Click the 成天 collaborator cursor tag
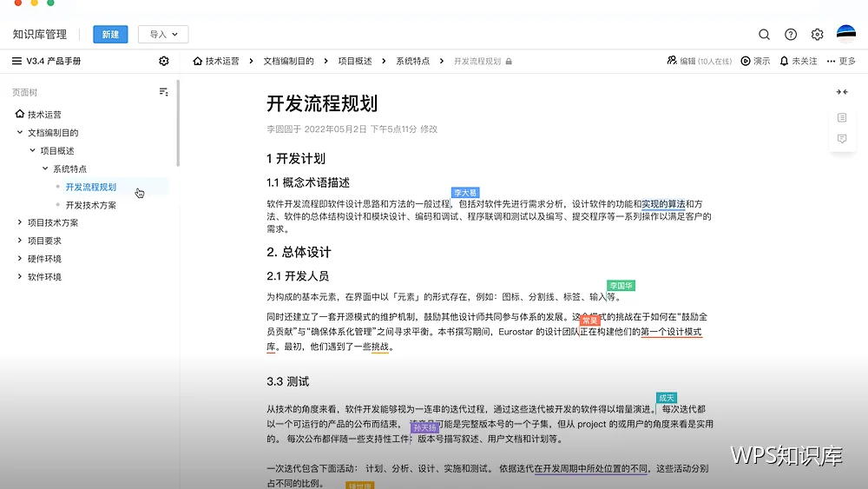The width and height of the screenshot is (868, 489). [667, 398]
